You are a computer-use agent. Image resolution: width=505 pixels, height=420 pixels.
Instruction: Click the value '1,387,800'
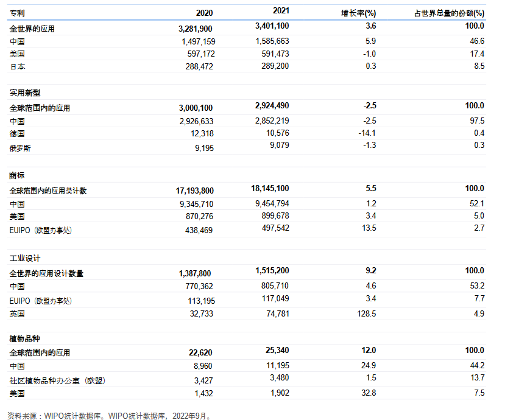point(195,273)
